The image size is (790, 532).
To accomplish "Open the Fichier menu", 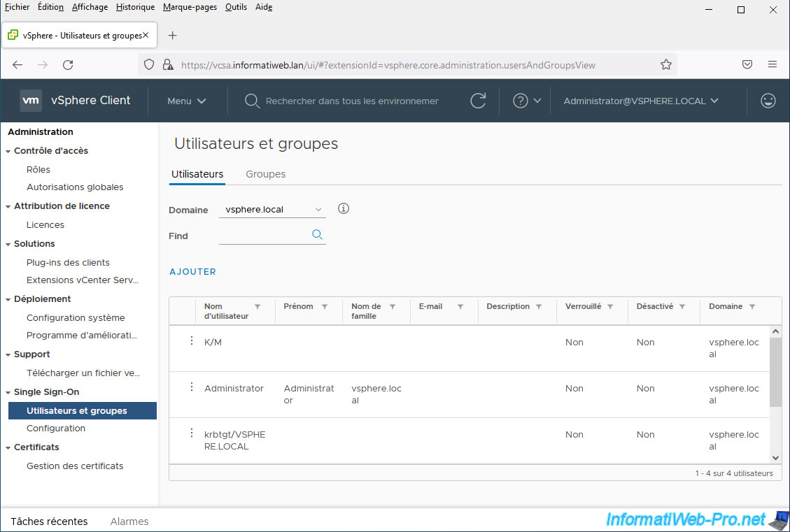I will (17, 7).
